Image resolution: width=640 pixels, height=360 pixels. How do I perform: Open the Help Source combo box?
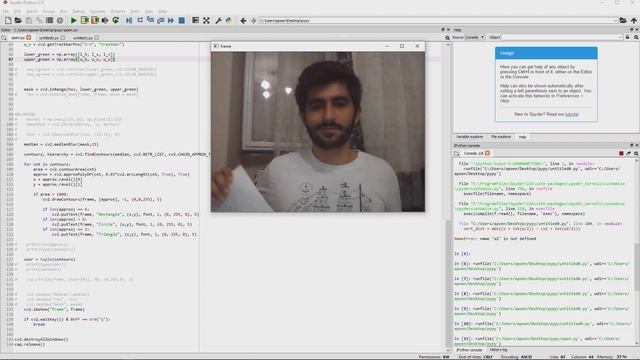pos(474,37)
